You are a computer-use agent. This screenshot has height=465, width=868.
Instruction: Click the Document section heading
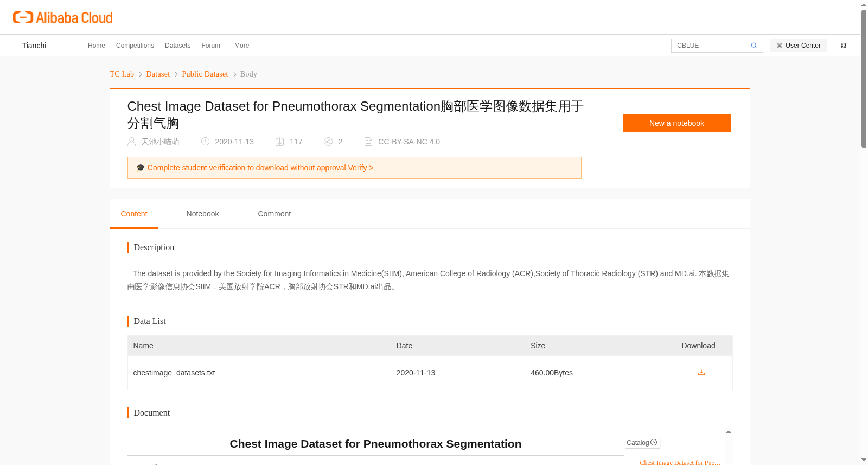[x=152, y=413]
